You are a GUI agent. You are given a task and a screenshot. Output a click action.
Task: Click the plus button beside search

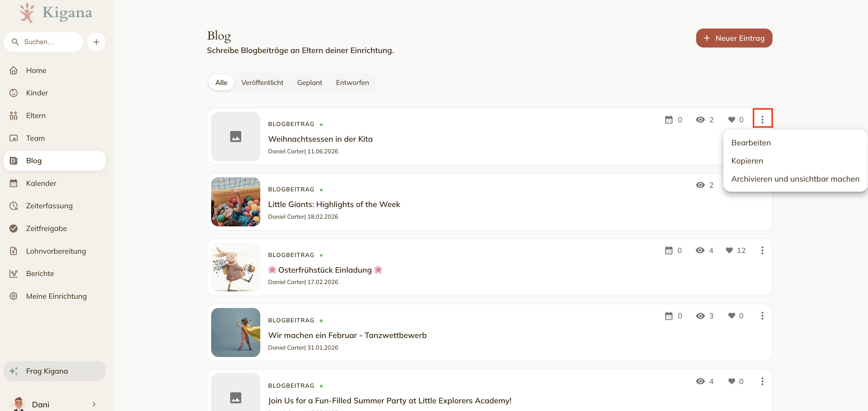coord(96,42)
